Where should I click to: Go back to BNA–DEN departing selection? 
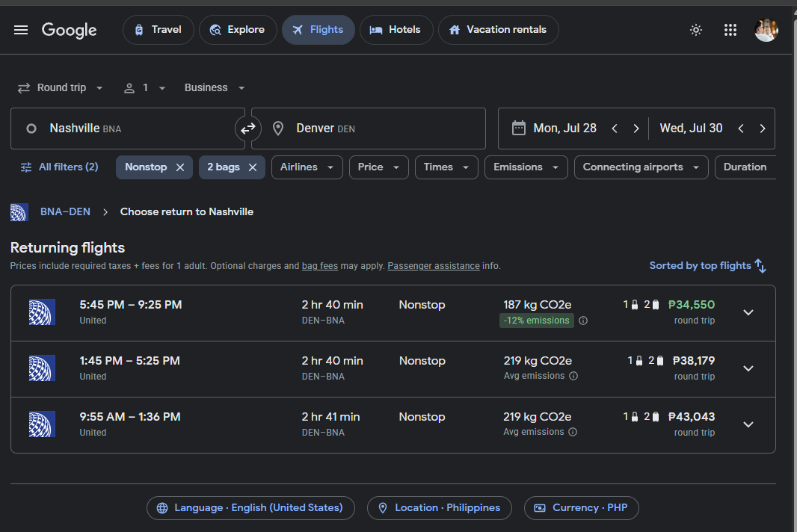[66, 212]
